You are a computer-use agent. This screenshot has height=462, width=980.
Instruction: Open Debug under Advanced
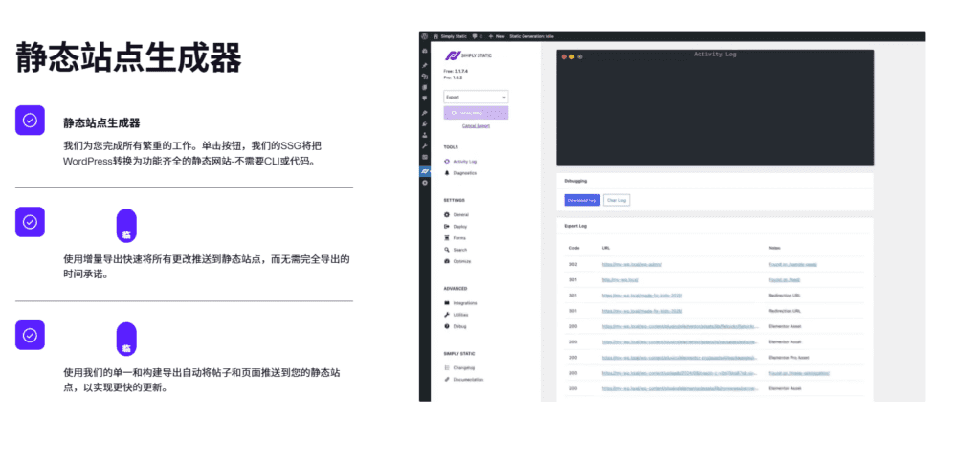click(x=460, y=326)
